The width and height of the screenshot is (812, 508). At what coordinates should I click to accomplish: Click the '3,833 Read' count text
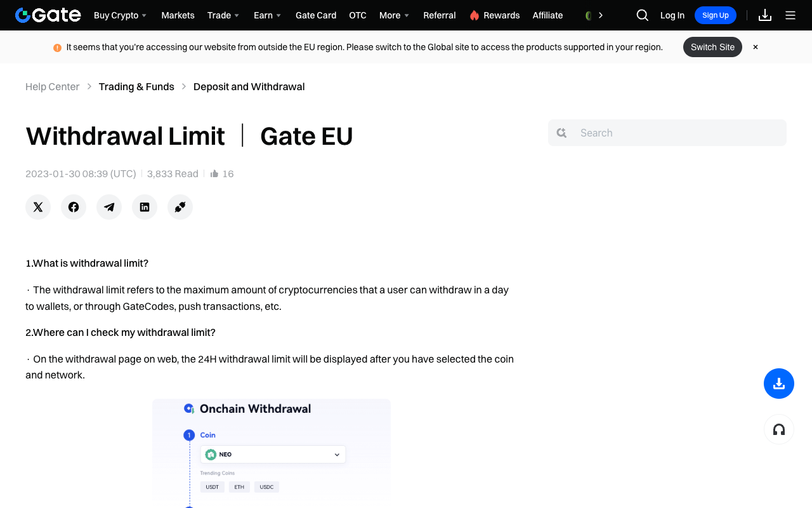(173, 173)
